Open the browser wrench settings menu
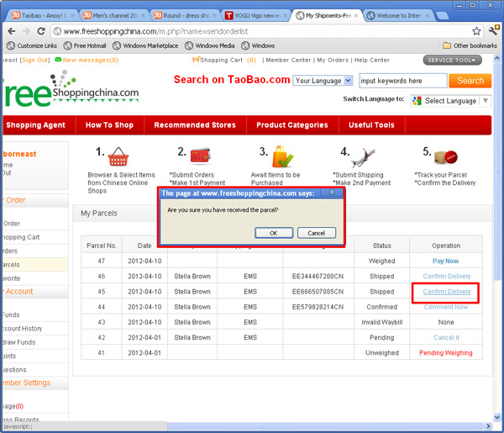The height and width of the screenshot is (433, 504). pyautogui.click(x=494, y=30)
